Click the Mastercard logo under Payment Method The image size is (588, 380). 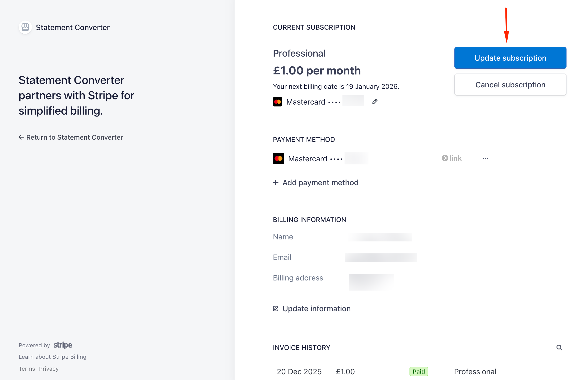[x=279, y=158]
